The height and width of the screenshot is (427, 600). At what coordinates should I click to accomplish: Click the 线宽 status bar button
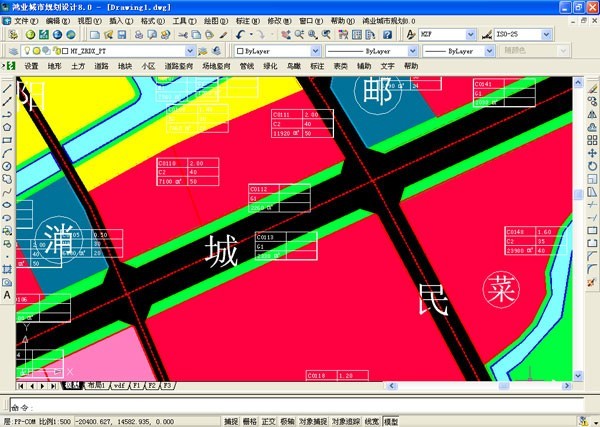[x=372, y=421]
